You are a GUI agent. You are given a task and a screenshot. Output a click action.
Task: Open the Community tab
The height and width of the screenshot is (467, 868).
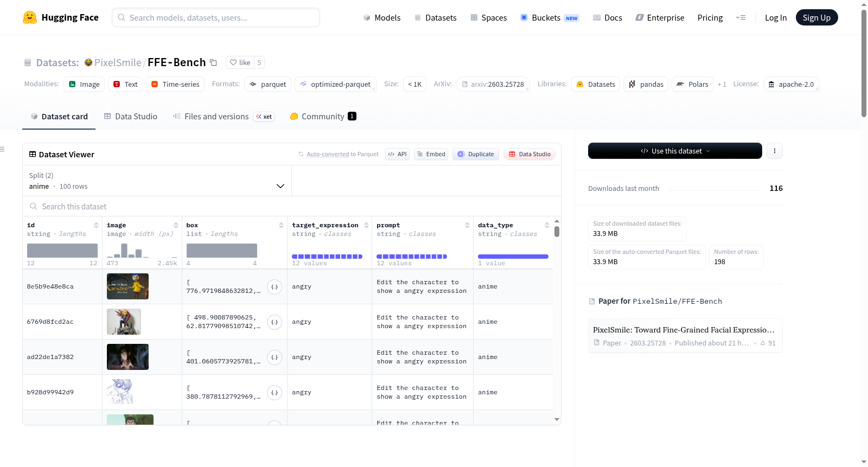pyautogui.click(x=323, y=117)
